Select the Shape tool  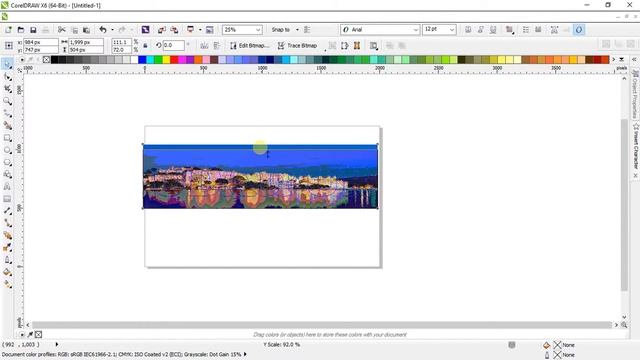pos(7,76)
